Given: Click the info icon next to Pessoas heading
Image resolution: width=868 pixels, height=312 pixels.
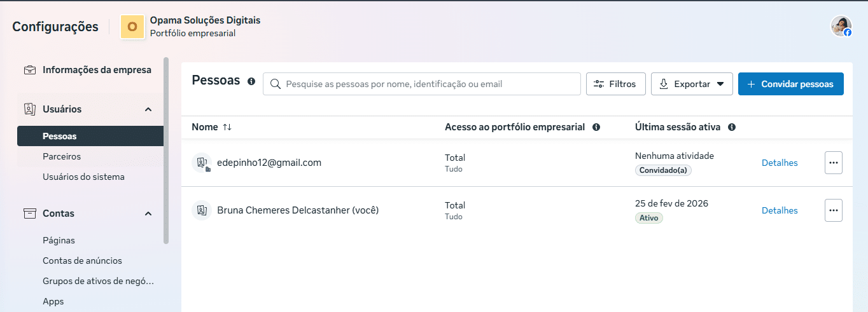Looking at the screenshot, I should [251, 81].
